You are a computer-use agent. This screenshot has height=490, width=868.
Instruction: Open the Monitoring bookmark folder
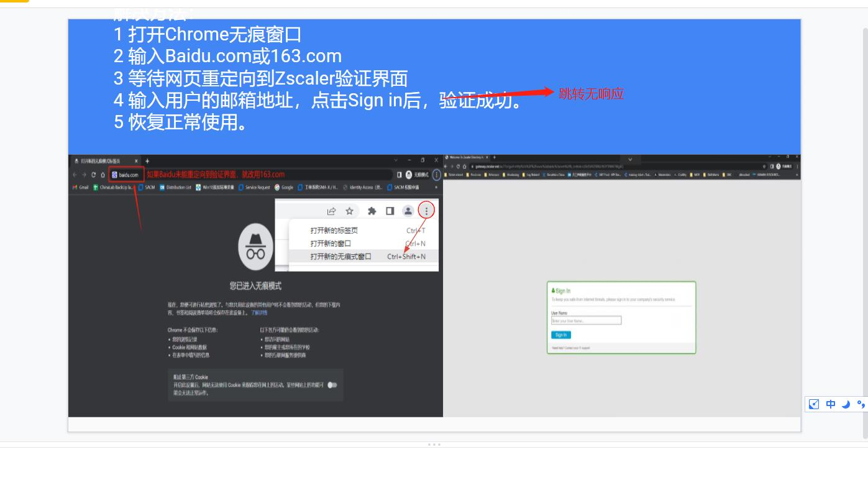coord(511,175)
